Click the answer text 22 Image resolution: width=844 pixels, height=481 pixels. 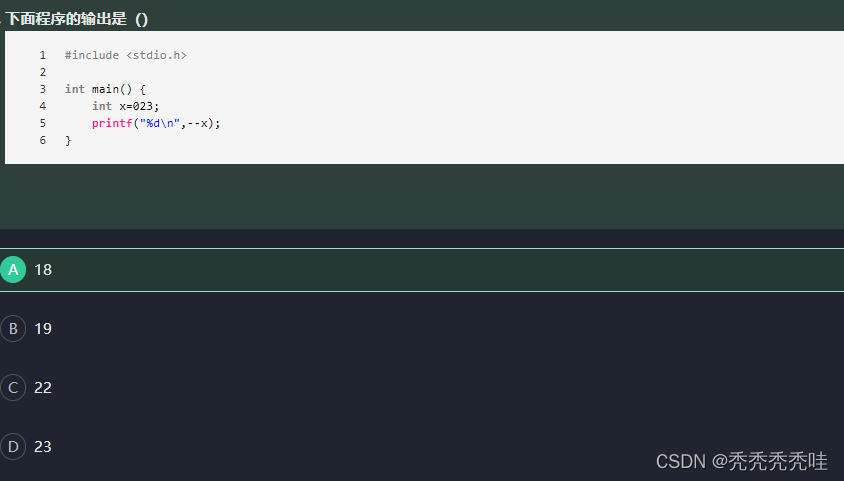43,387
